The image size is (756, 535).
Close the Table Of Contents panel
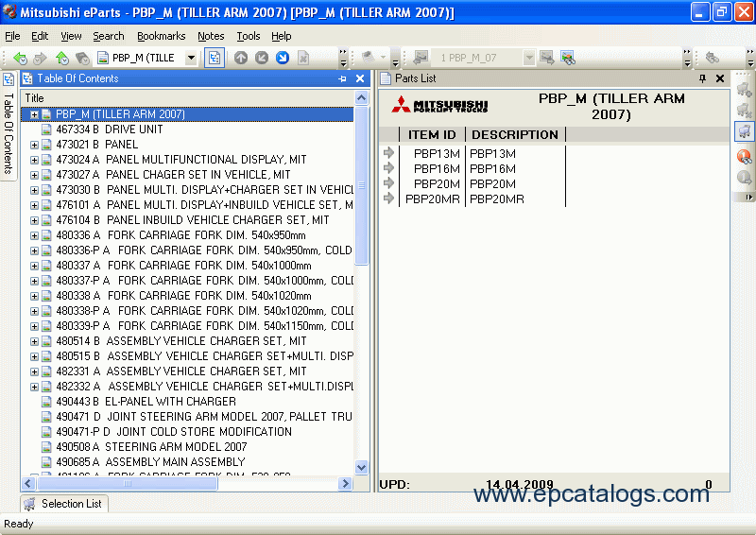(360, 78)
